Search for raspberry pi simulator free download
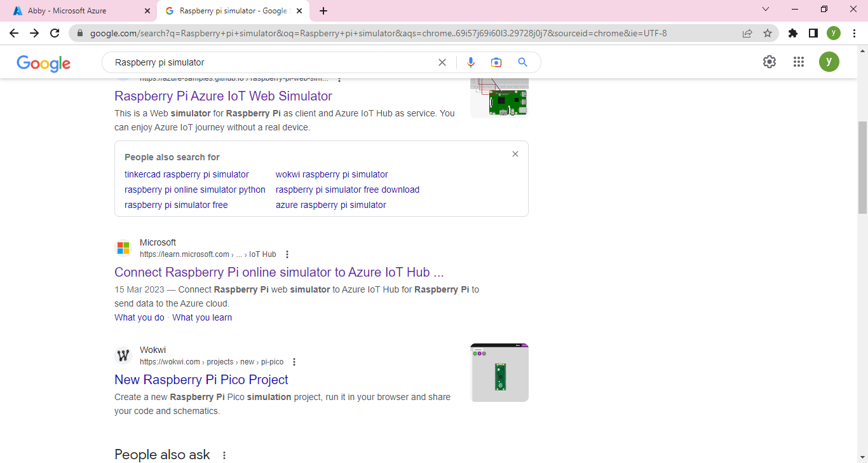Screen dimensions: 868x463 (x=348, y=190)
